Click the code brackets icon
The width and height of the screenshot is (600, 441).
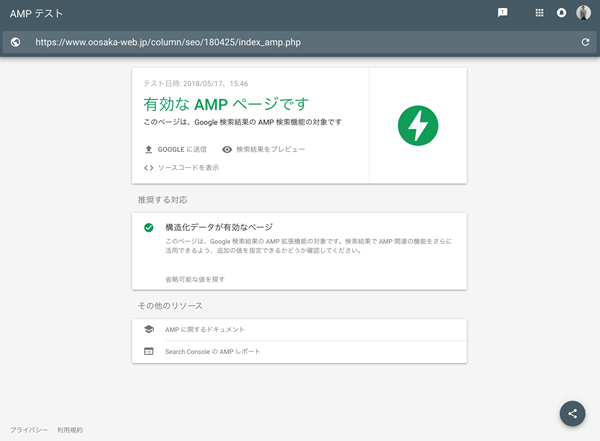tap(148, 168)
